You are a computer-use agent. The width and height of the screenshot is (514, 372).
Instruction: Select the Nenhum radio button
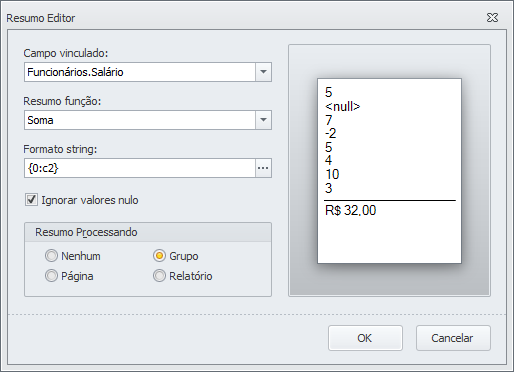[x=51, y=256]
